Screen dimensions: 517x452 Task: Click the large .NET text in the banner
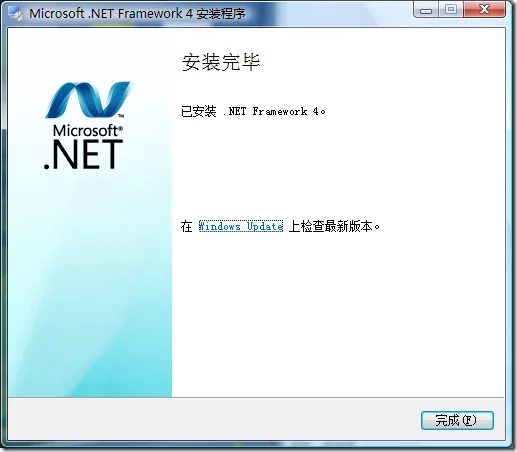[83, 154]
